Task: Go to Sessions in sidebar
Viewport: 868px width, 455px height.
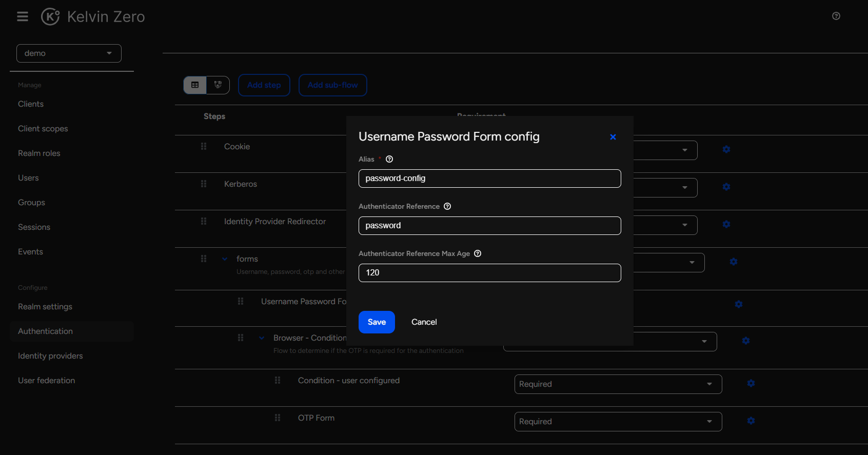Action: point(34,227)
